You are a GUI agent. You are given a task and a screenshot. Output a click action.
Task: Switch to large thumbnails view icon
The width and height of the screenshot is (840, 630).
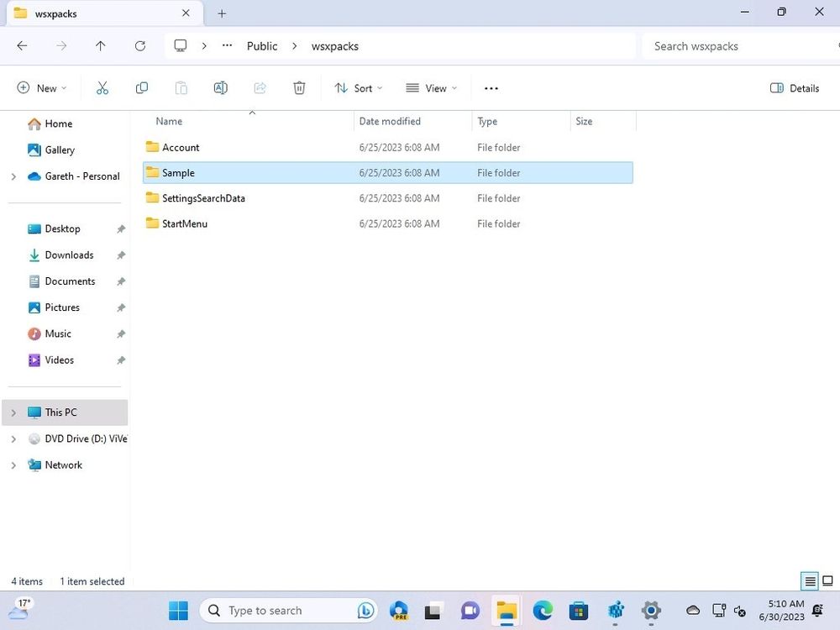827,580
